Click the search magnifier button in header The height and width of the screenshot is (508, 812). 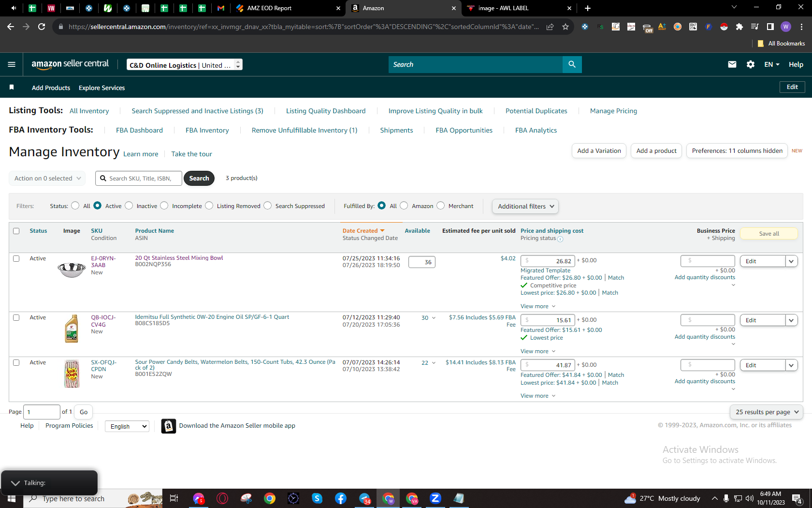pos(572,64)
